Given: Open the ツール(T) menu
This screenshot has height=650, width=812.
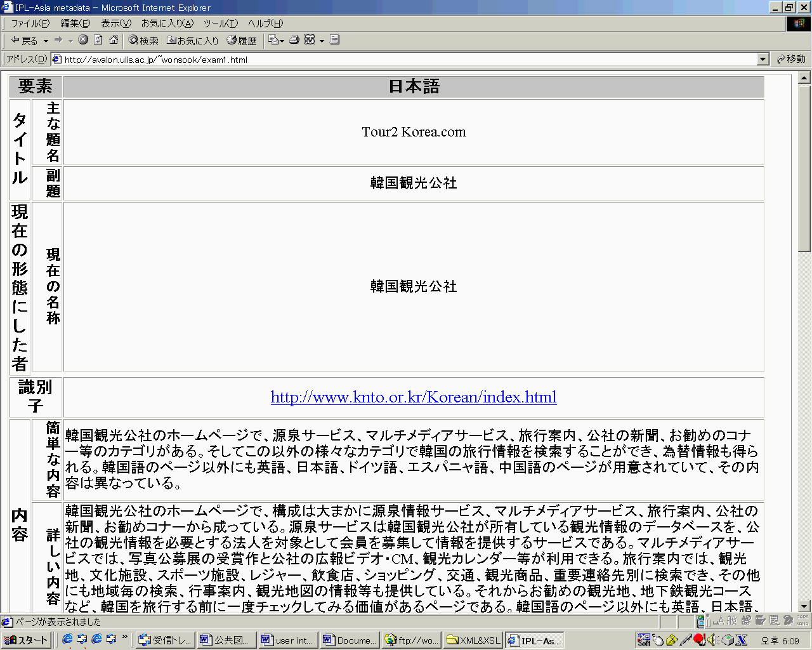Looking at the screenshot, I should [x=220, y=23].
